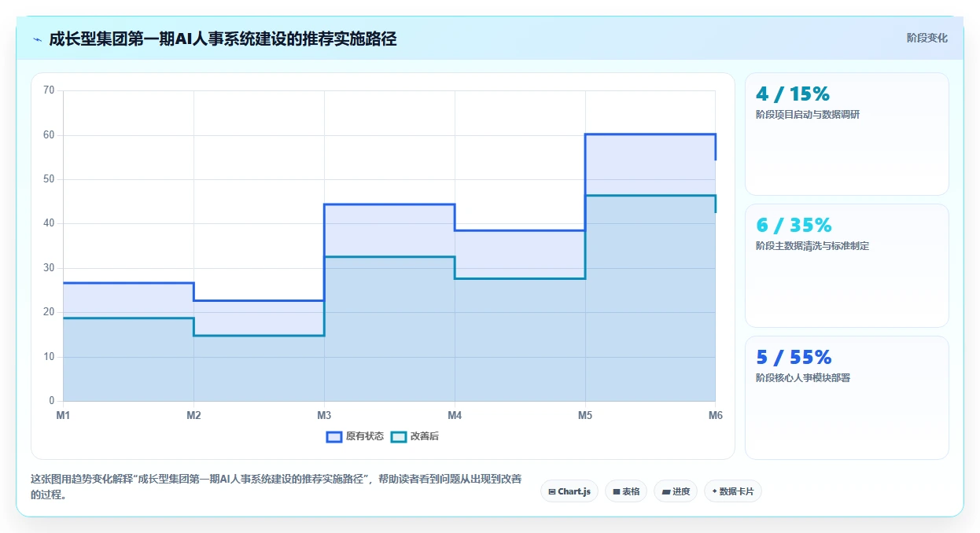Click the 数据卡片 tag icon
Screen dimensions: 980x533
[714, 492]
